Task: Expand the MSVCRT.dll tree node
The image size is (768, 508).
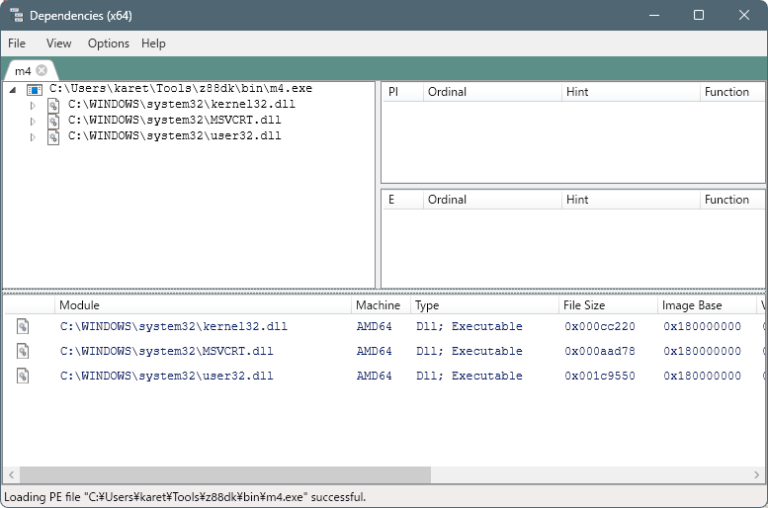Action: [32, 121]
